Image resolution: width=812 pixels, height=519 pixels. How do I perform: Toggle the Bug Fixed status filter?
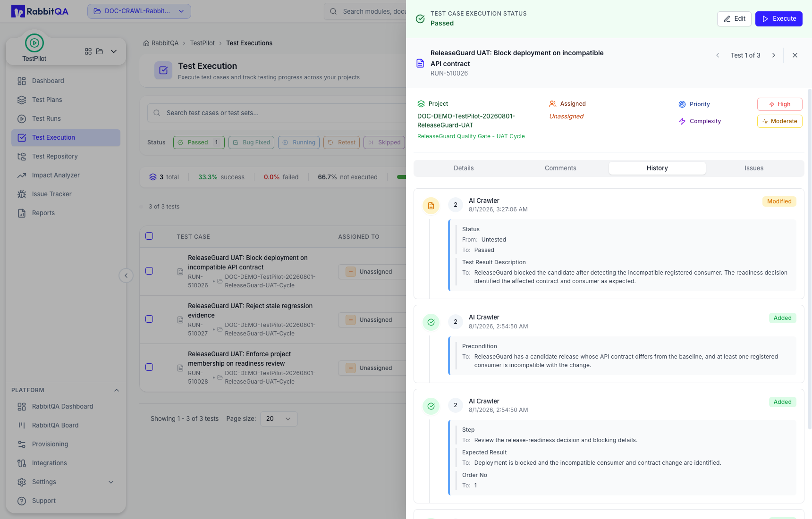(x=251, y=142)
